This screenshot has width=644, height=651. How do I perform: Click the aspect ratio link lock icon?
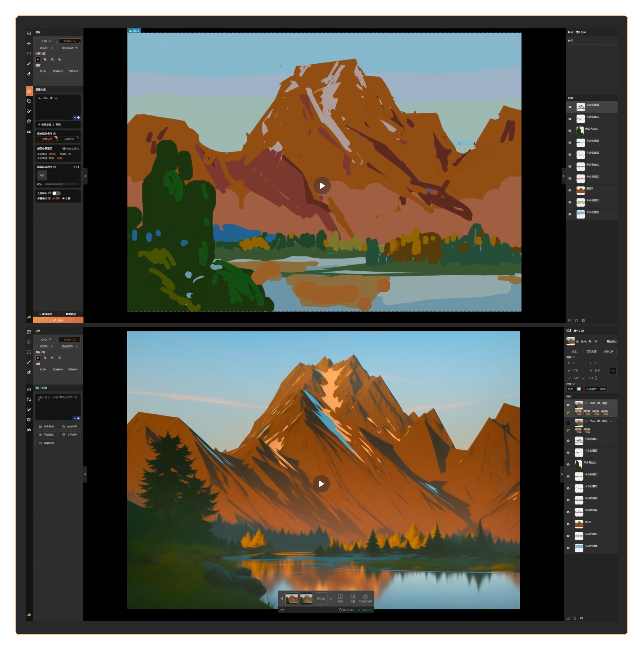coord(613,371)
